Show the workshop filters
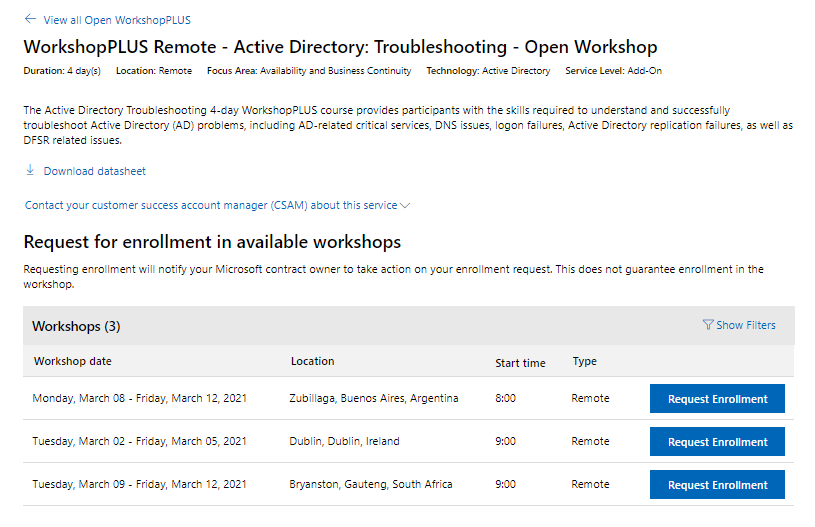 pyautogui.click(x=746, y=325)
